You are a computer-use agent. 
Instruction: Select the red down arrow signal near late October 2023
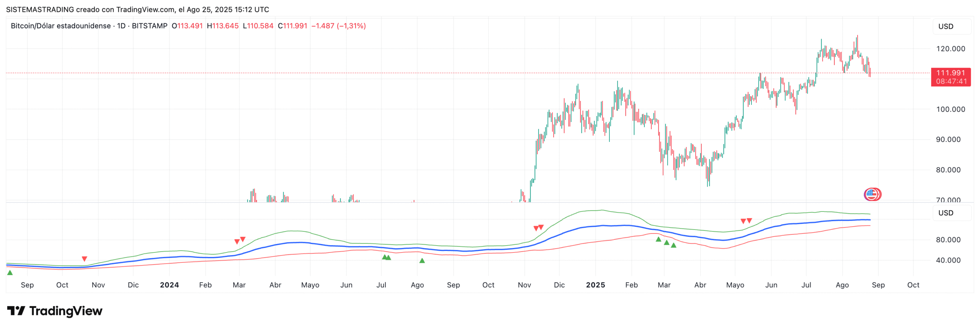pos(85,259)
